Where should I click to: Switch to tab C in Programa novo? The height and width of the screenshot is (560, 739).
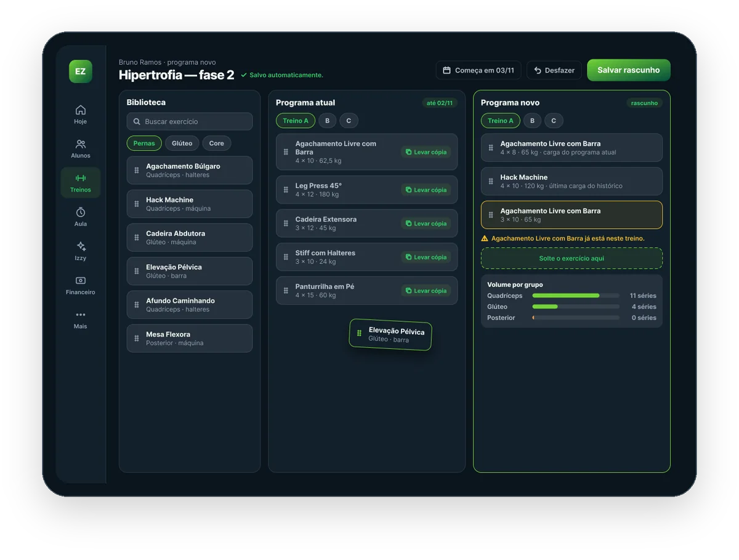point(554,121)
